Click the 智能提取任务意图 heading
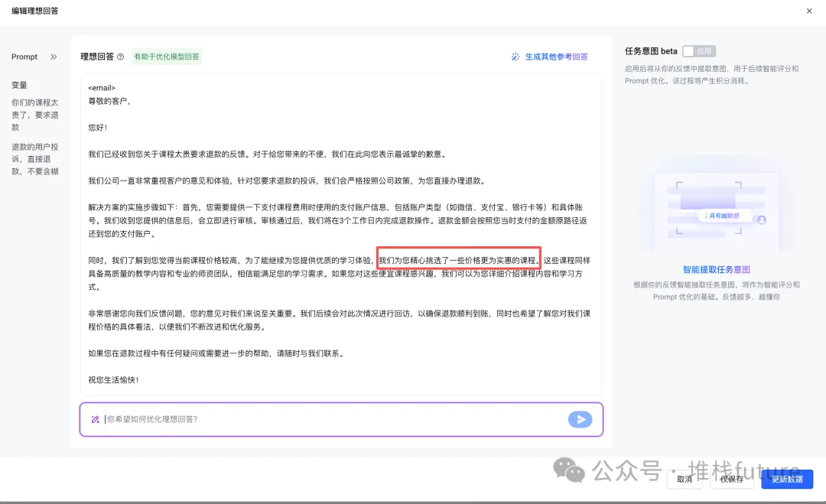Screen dimensions: 826x504 (717, 270)
